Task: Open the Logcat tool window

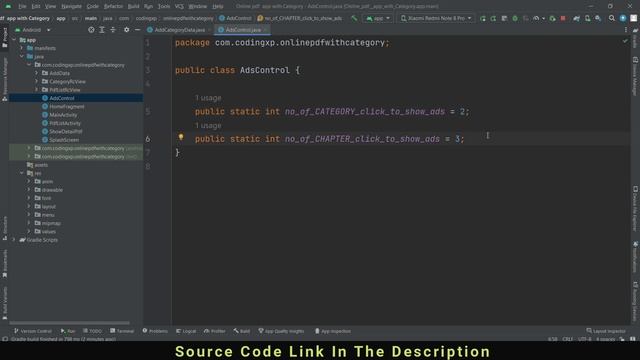Action: click(186, 331)
